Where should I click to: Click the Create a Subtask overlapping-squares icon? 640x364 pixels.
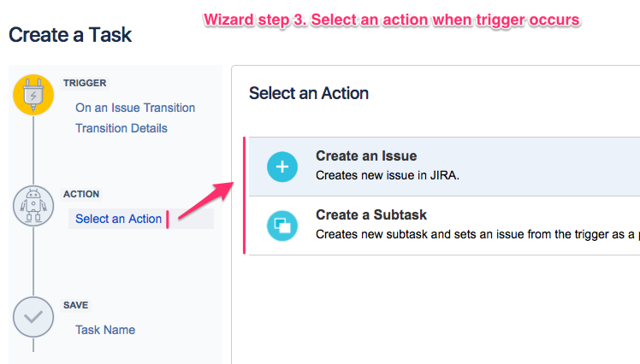pyautogui.click(x=281, y=225)
